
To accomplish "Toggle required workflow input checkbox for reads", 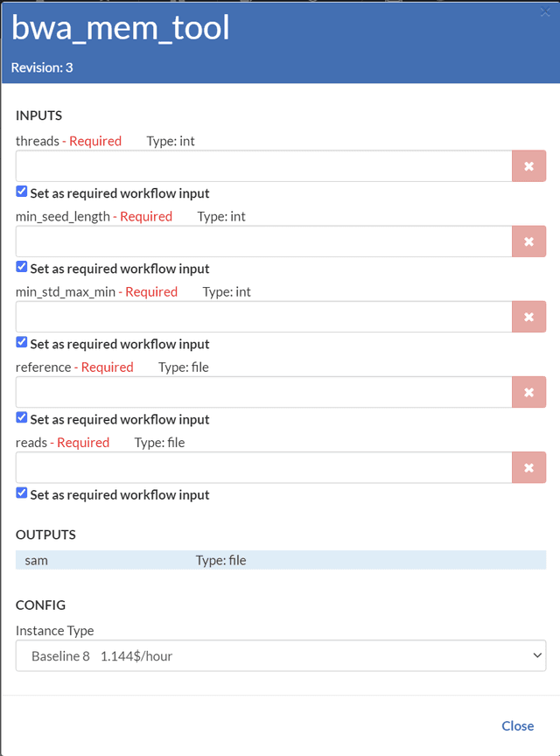I will [x=22, y=493].
